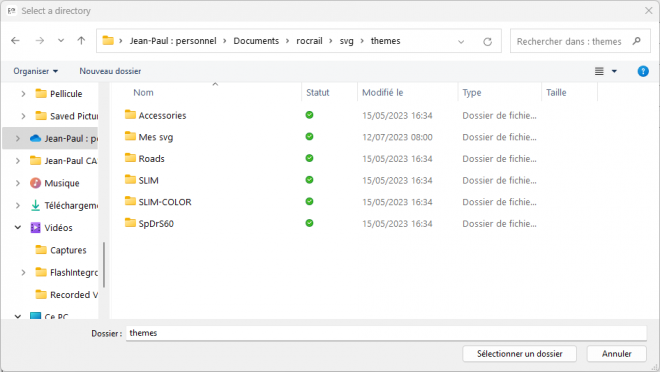Go back using the left arrow

16,41
